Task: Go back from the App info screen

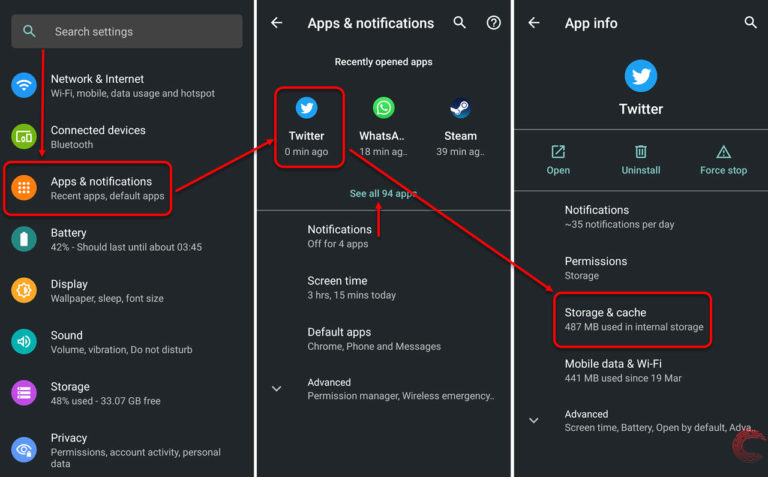Action: pos(534,23)
